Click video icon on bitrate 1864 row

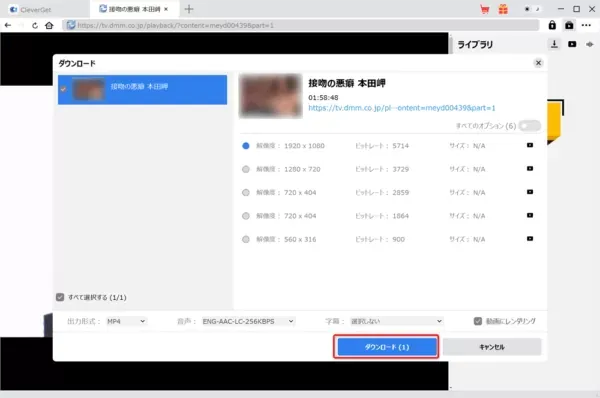pyautogui.click(x=530, y=215)
